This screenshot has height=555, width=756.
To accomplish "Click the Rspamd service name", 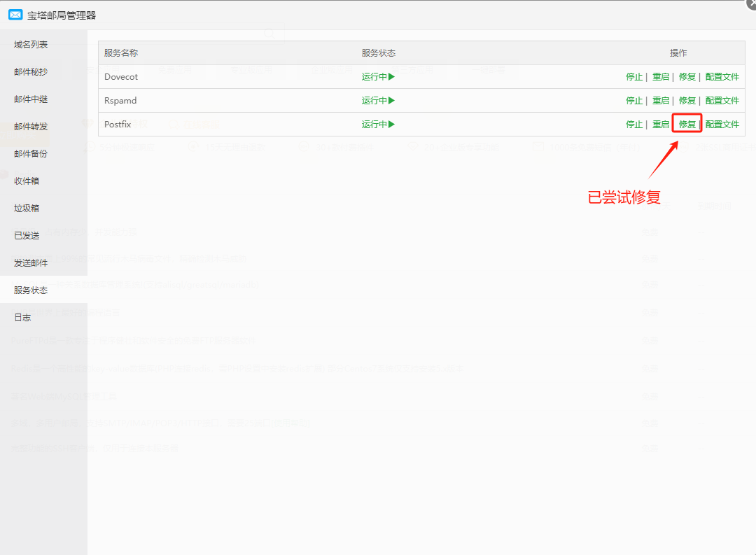I will (x=120, y=100).
